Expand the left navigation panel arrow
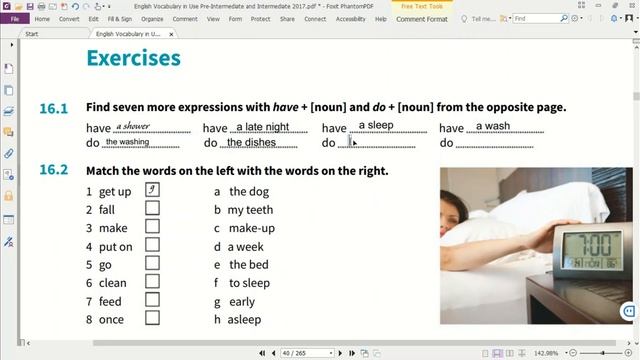640x360 pixels. 12,45
